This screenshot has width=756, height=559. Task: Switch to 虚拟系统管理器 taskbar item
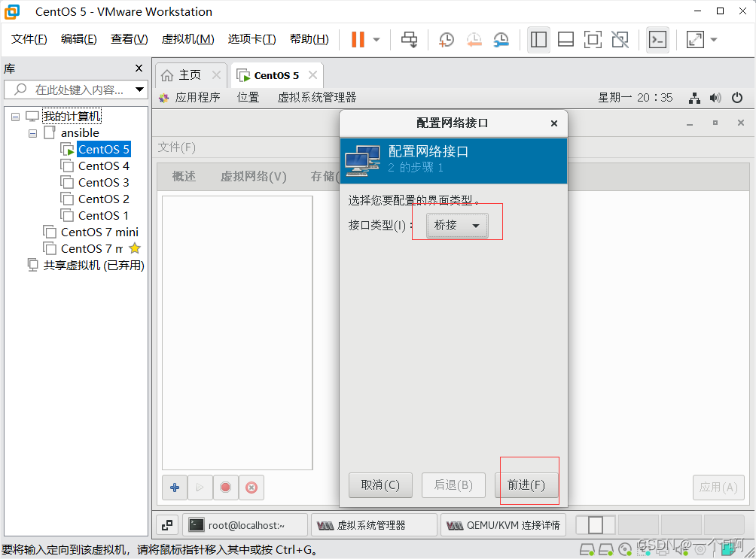click(373, 525)
